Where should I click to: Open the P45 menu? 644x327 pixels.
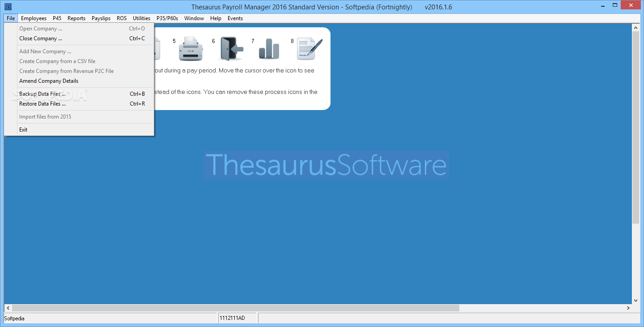pos(57,18)
